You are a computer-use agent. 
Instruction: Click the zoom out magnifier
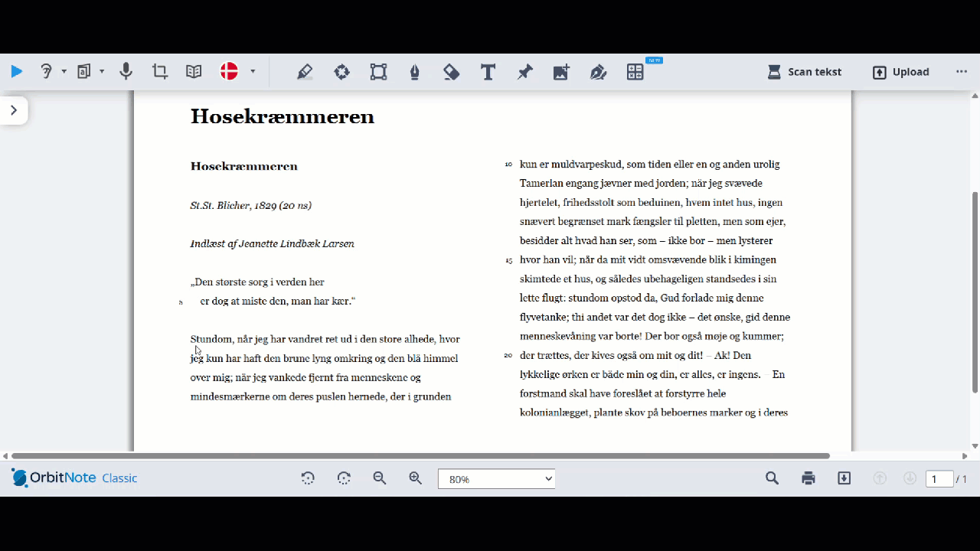380,478
